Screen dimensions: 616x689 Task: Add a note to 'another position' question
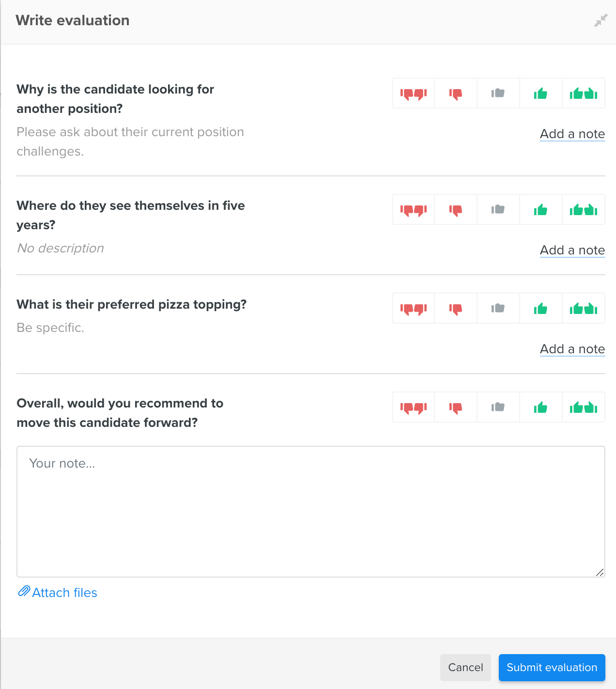coord(572,134)
